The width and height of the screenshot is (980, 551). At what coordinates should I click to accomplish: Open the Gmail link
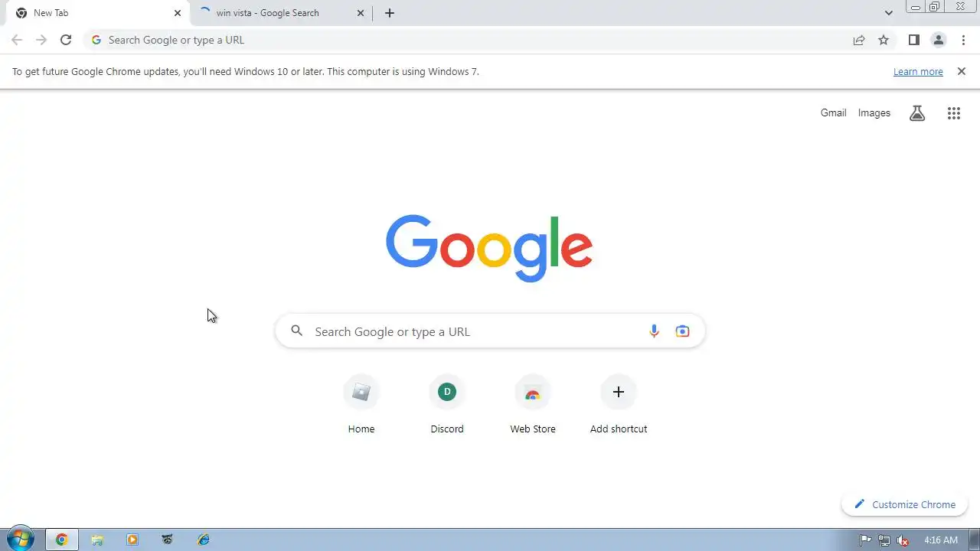[x=833, y=112]
